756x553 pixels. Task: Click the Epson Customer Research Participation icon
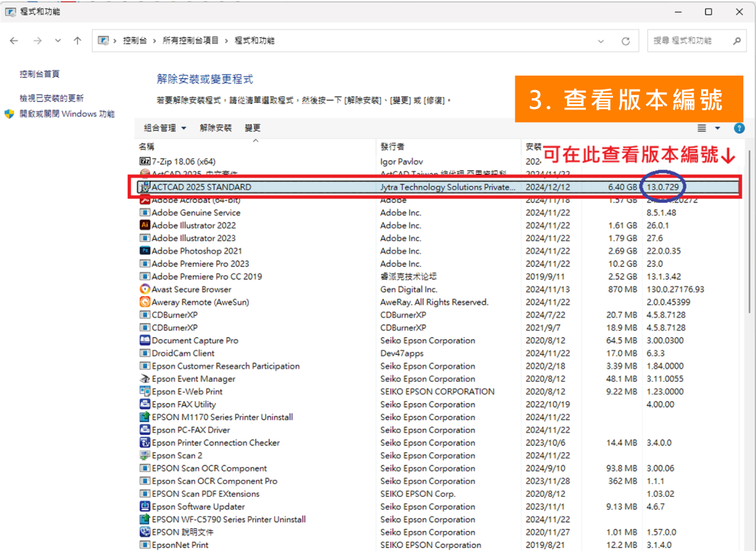[145, 366]
